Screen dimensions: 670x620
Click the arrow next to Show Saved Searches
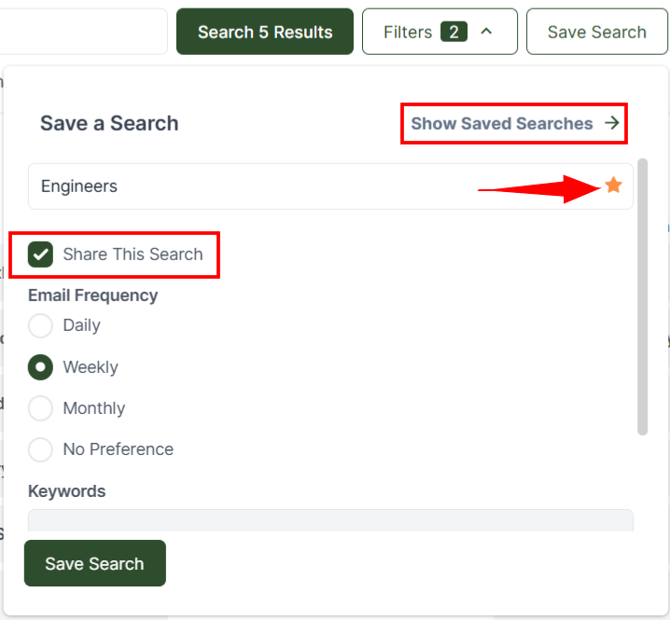[x=612, y=124]
